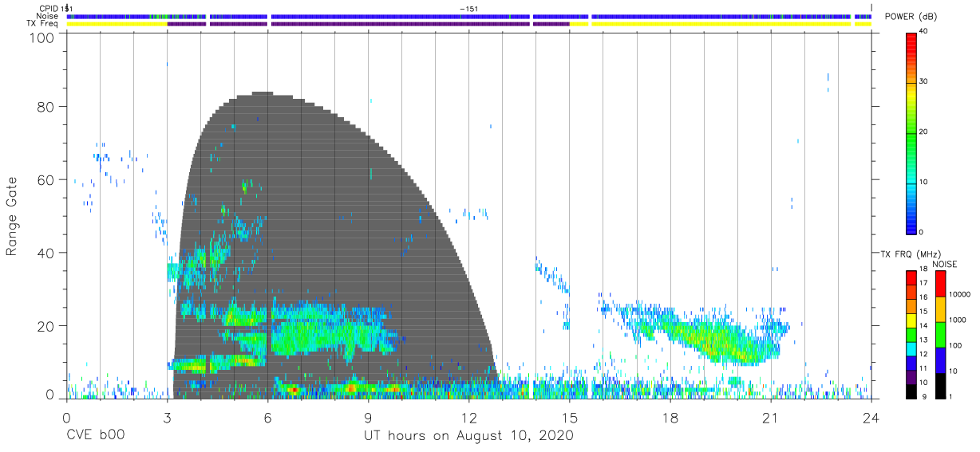The width and height of the screenshot is (980, 452).
Task: Click the 12 hour tick label
Action: 468,418
